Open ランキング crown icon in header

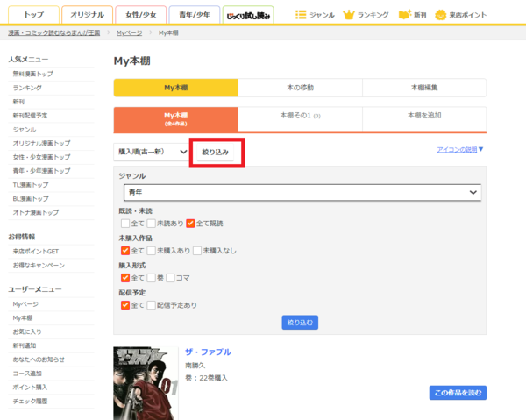click(349, 15)
